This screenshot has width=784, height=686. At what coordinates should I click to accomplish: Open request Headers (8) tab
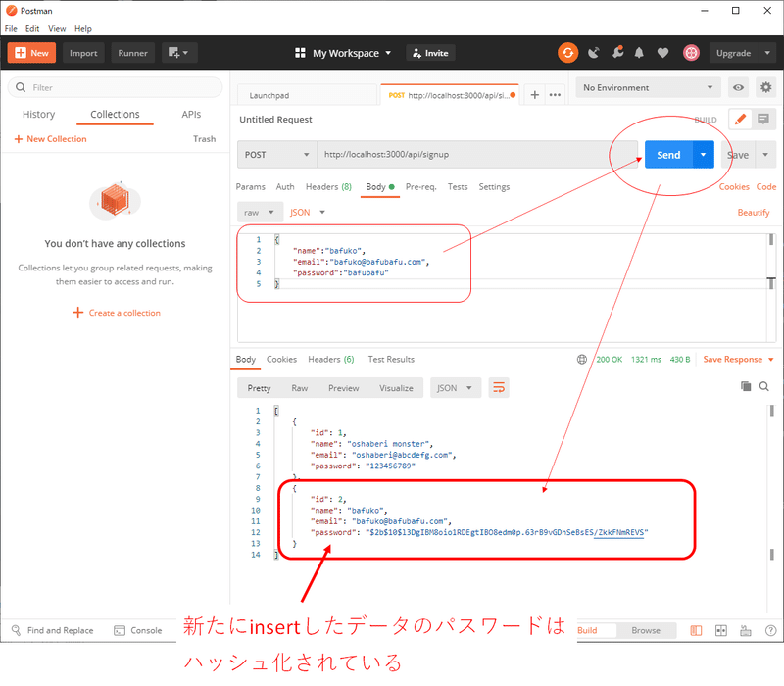(x=328, y=187)
